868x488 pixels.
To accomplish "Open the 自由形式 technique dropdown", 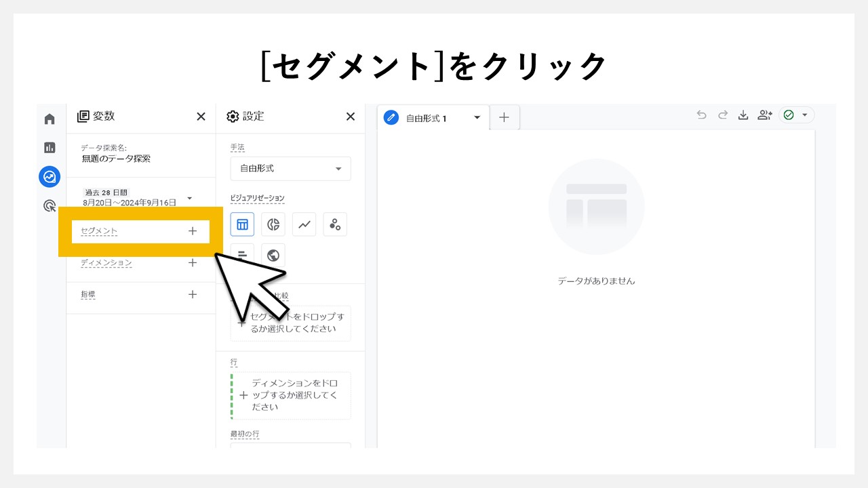I will pyautogui.click(x=290, y=169).
